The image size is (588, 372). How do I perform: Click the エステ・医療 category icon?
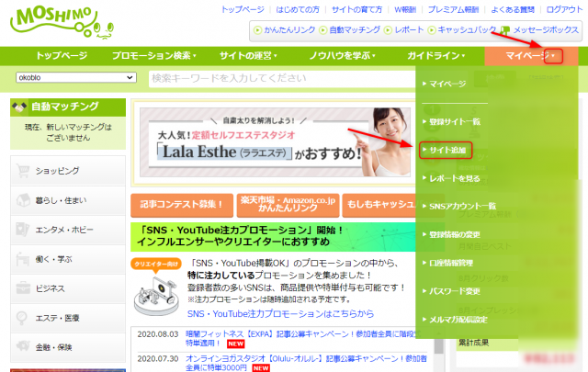point(22,318)
